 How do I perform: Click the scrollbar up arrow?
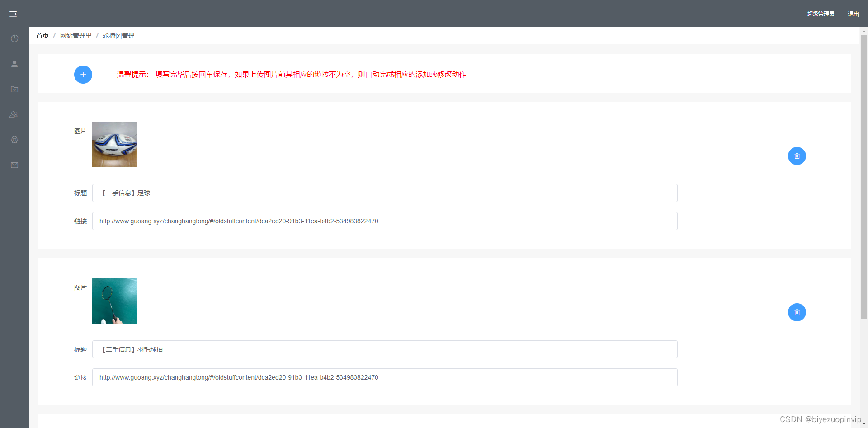point(864,31)
